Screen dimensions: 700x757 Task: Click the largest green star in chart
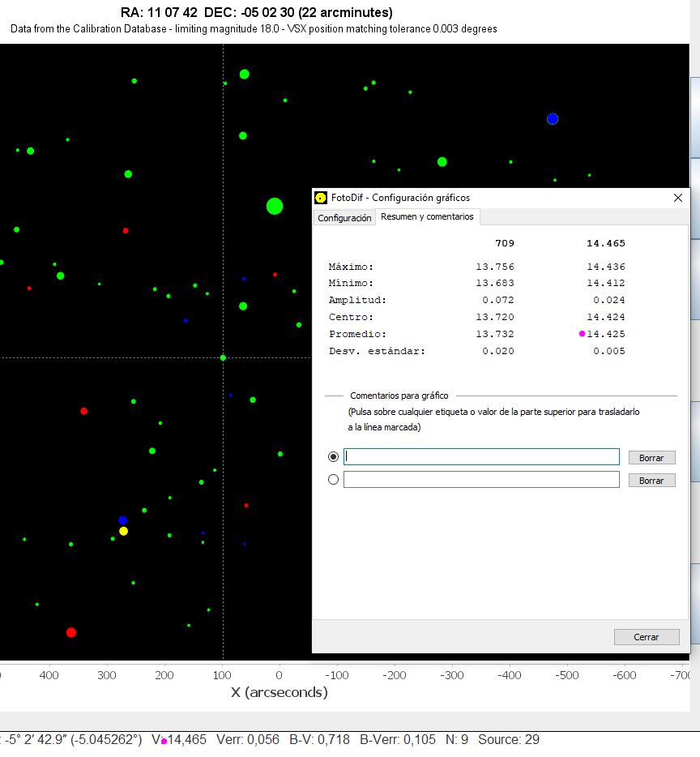pos(275,206)
